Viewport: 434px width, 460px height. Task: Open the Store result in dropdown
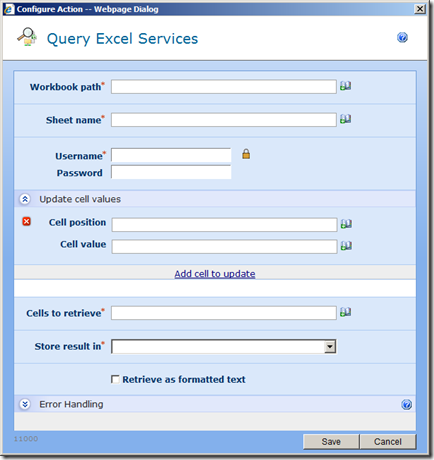[330, 347]
